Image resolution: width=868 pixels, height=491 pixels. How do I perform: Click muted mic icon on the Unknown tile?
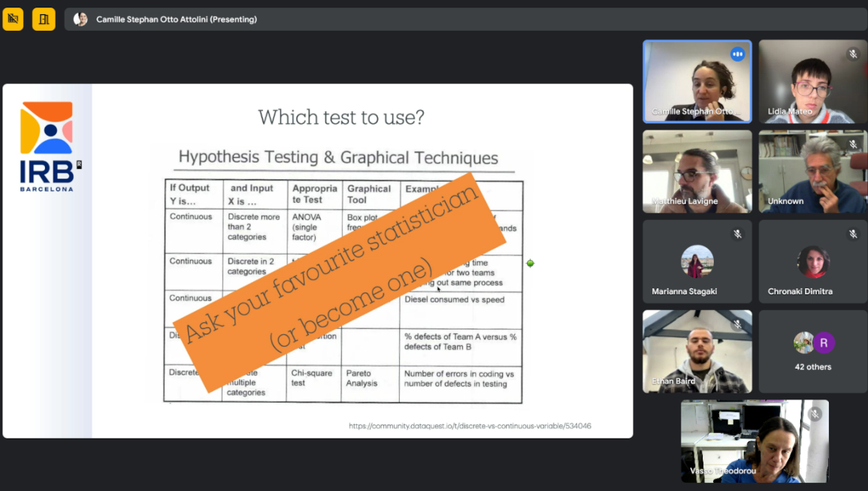tap(853, 144)
